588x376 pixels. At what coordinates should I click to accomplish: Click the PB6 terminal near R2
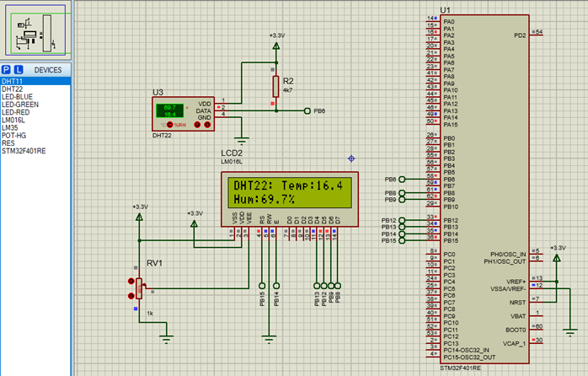(307, 111)
